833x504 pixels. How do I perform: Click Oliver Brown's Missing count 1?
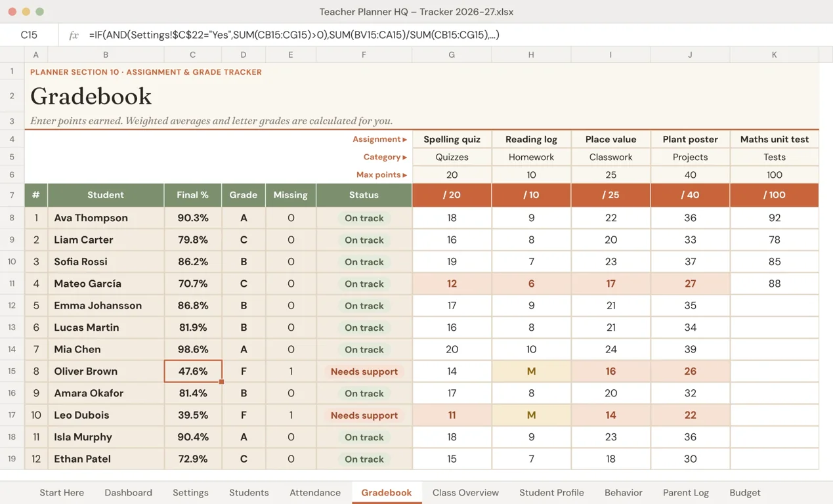291,371
